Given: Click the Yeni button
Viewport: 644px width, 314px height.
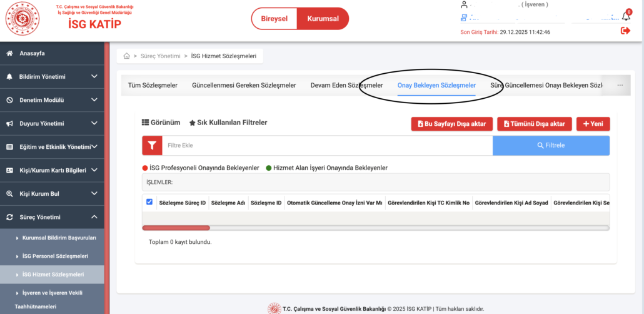Looking at the screenshot, I should click(x=593, y=124).
